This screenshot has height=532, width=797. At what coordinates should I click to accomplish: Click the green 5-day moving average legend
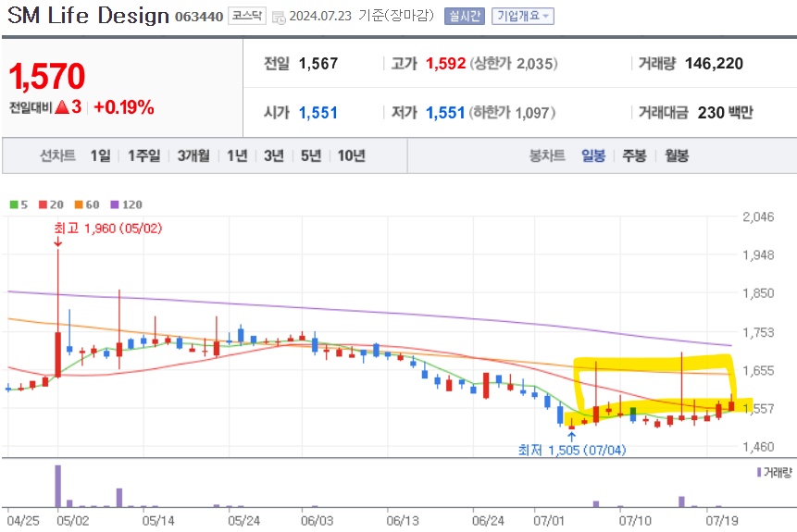pos(19,204)
